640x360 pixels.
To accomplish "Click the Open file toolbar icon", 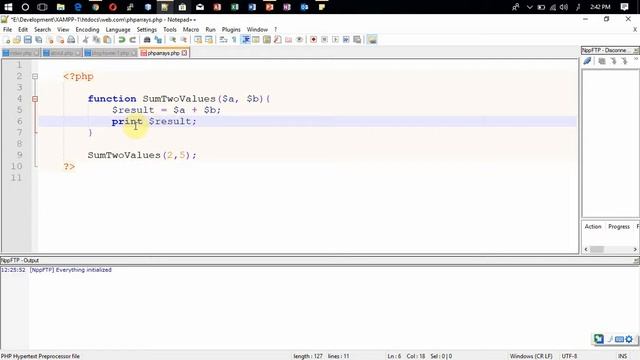I will (x=17, y=40).
